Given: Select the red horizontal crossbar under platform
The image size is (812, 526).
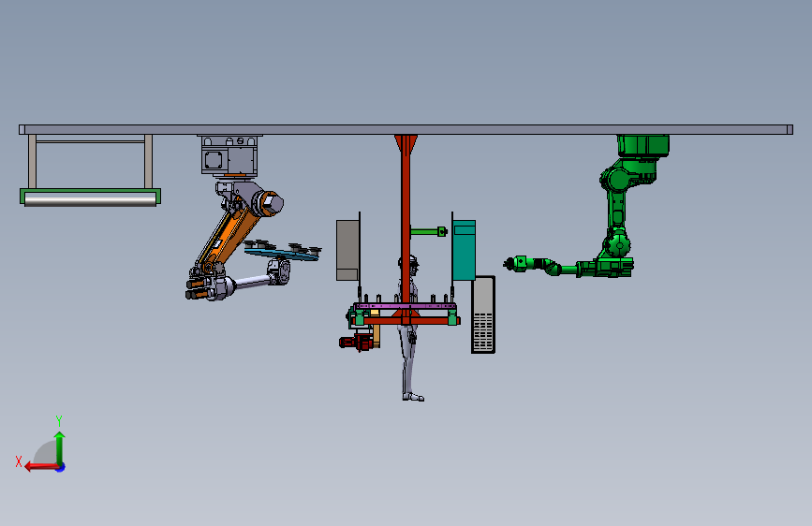Looking at the screenshot, I should [x=406, y=321].
